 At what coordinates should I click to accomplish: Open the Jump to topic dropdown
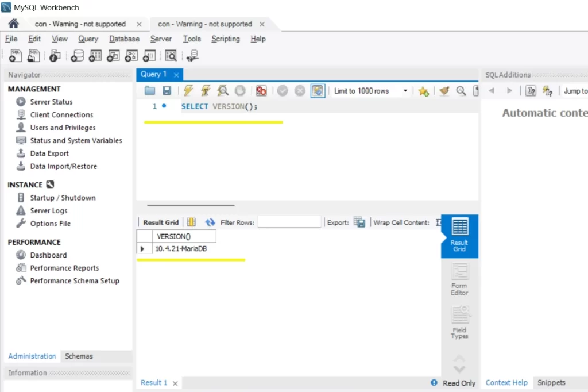[575, 91]
